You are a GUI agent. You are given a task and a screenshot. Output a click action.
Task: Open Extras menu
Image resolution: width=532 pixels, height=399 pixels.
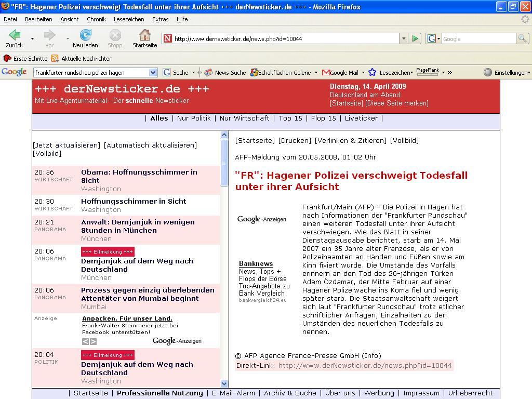[x=160, y=19]
